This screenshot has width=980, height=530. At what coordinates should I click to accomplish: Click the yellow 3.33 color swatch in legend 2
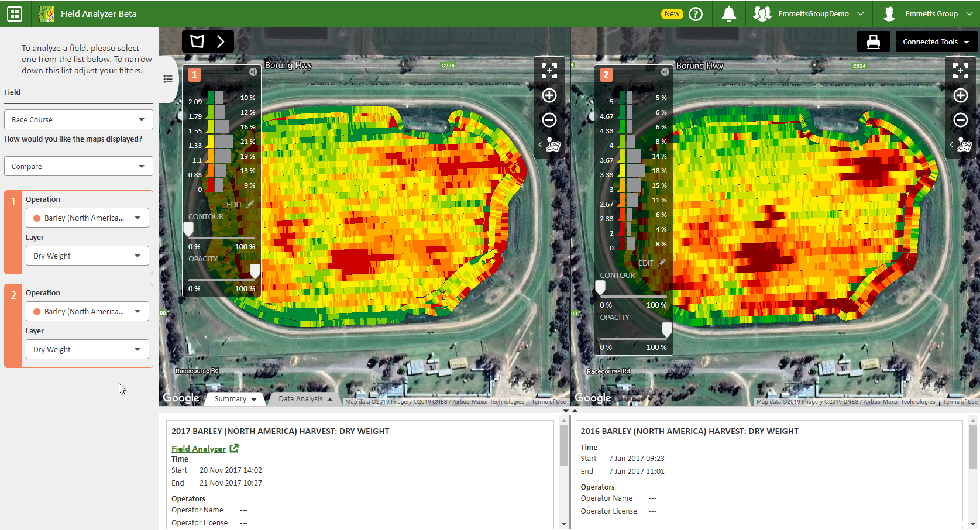(x=623, y=170)
